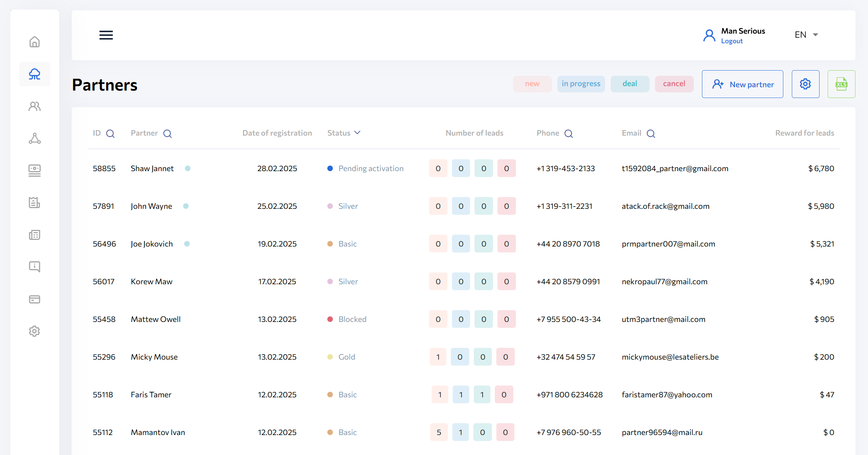Open the card icon in sidebar
The height and width of the screenshot is (455, 868).
[x=34, y=299]
